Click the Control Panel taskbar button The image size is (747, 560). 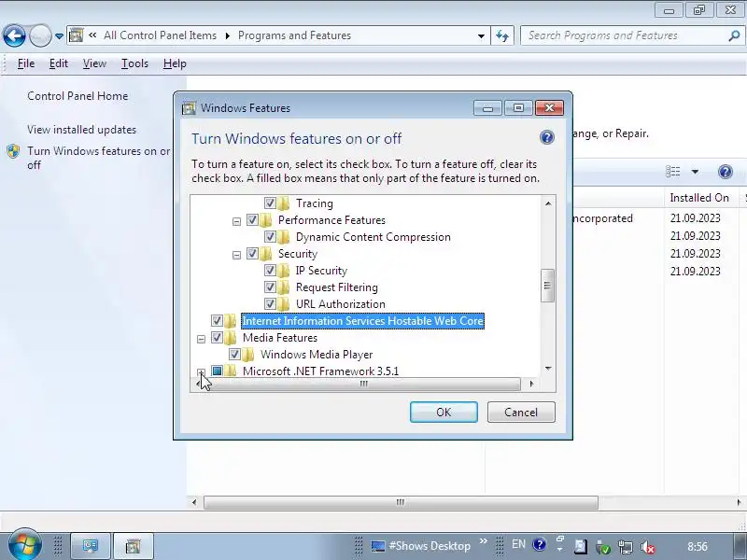coord(134,546)
